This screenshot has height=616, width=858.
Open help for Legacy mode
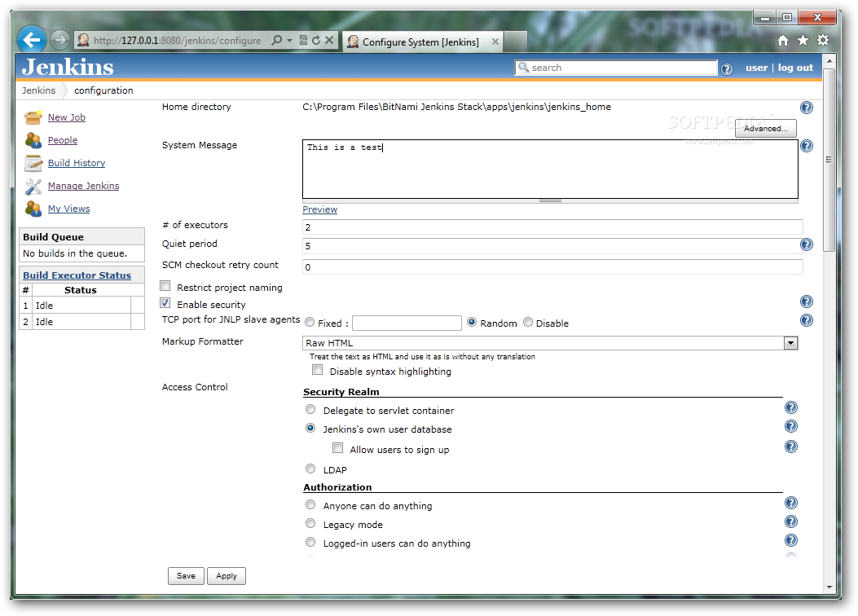pos(791,521)
